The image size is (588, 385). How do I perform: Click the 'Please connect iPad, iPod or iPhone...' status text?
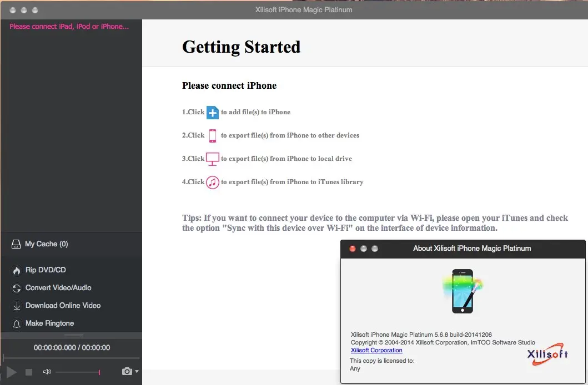click(69, 27)
